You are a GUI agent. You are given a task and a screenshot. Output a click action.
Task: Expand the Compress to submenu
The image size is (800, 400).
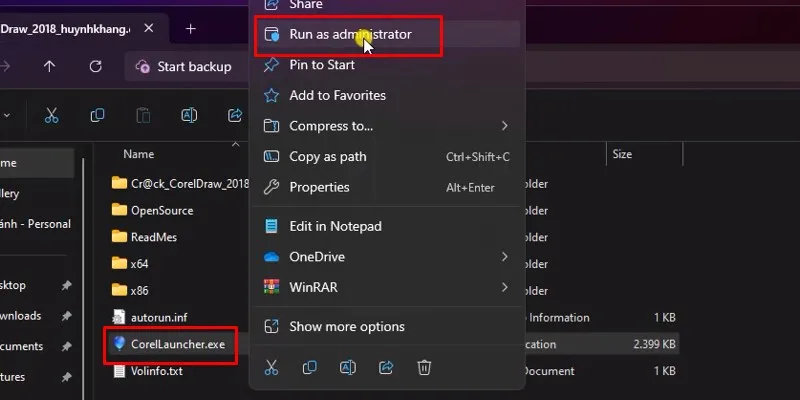pos(387,126)
